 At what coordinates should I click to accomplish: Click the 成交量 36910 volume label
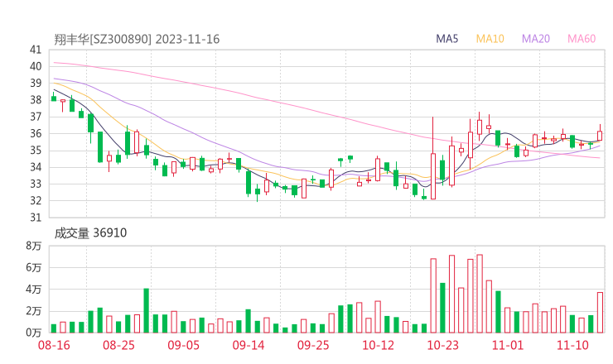coord(90,233)
